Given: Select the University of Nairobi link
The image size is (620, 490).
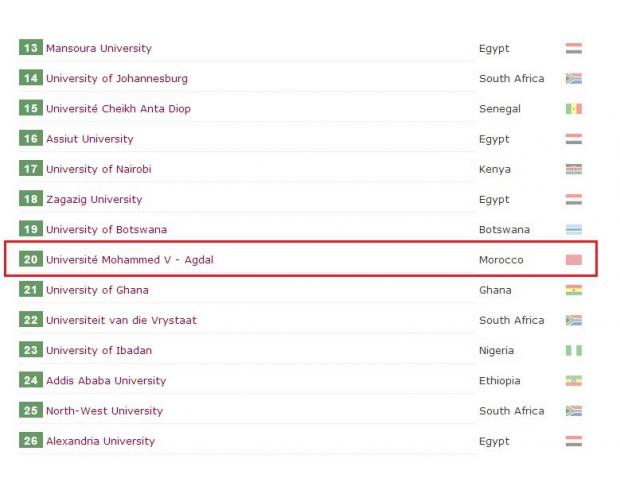Looking at the screenshot, I should (x=99, y=169).
